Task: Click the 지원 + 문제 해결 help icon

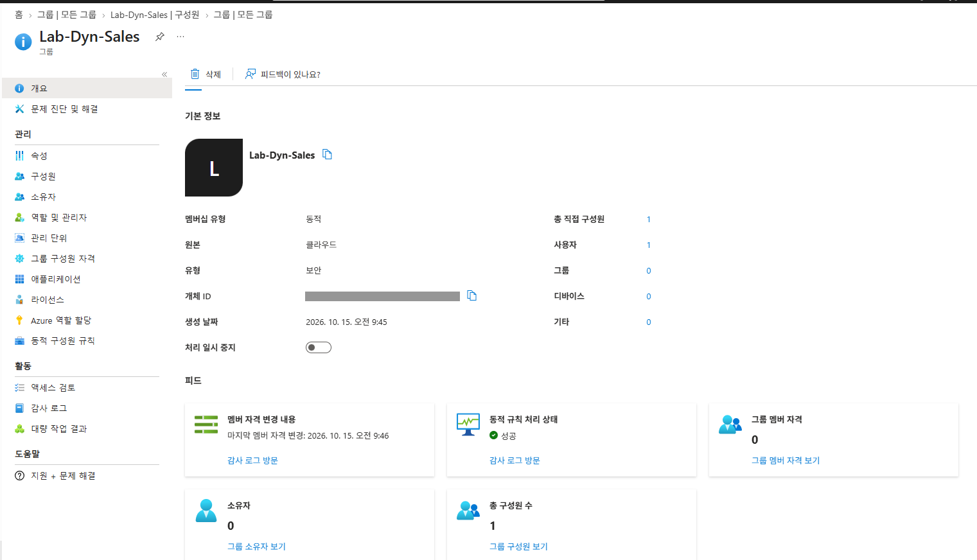Action: coord(20,475)
